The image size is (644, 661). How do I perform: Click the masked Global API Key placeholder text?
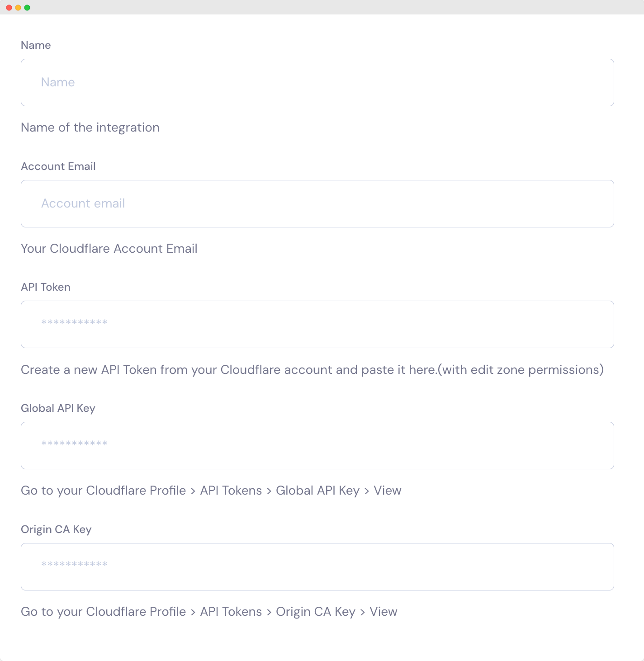click(74, 443)
